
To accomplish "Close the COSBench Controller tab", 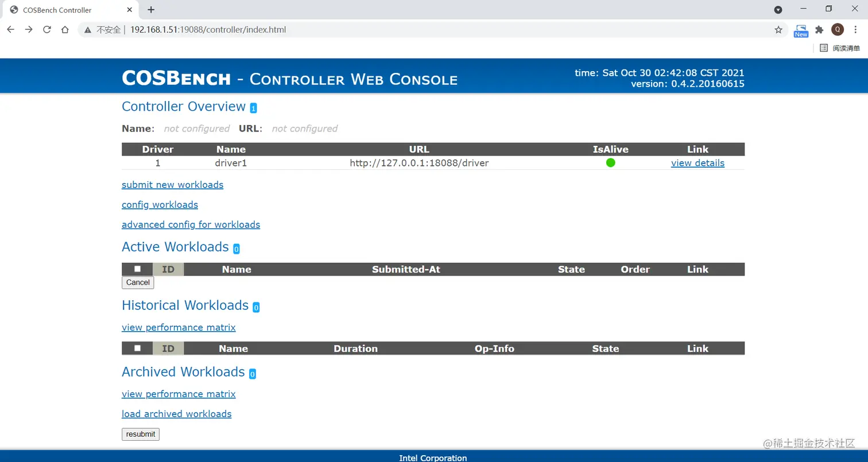I will click(130, 10).
